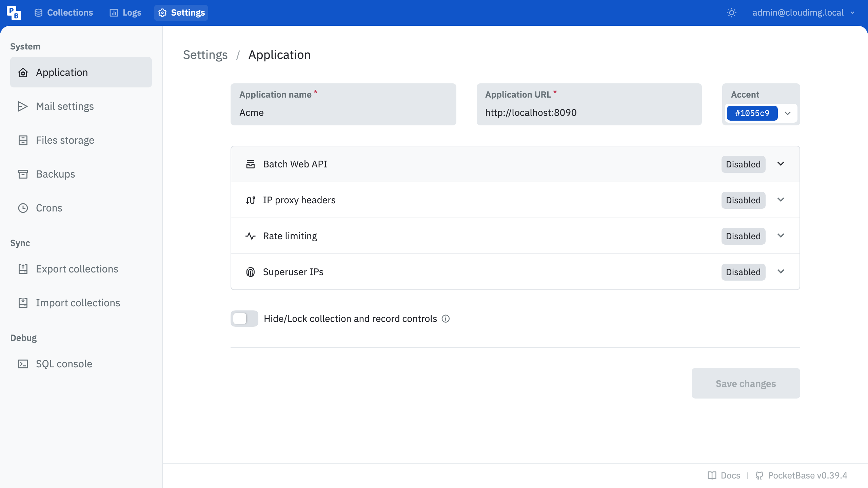Screen dimensions: 868x488
Task: Click the Application URL input field
Action: pos(589,104)
